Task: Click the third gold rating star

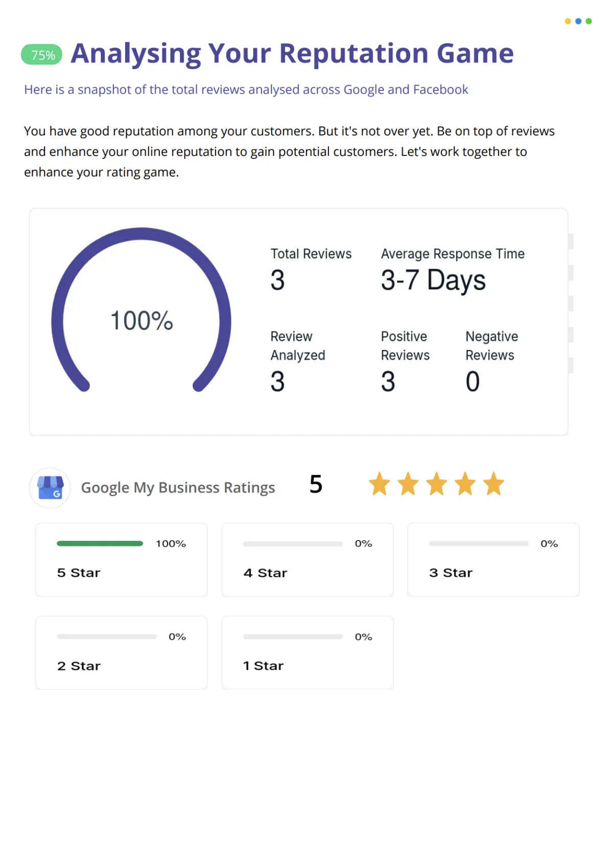Action: [437, 484]
